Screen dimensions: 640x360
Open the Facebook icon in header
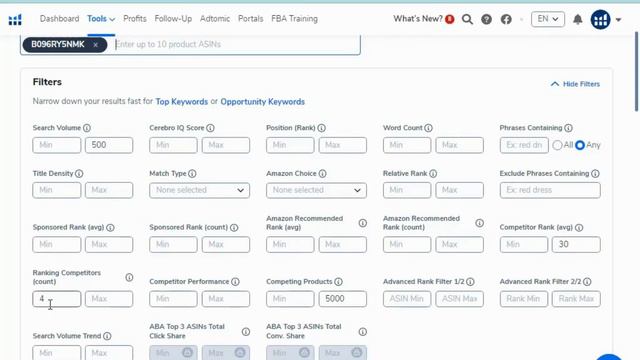point(506,19)
